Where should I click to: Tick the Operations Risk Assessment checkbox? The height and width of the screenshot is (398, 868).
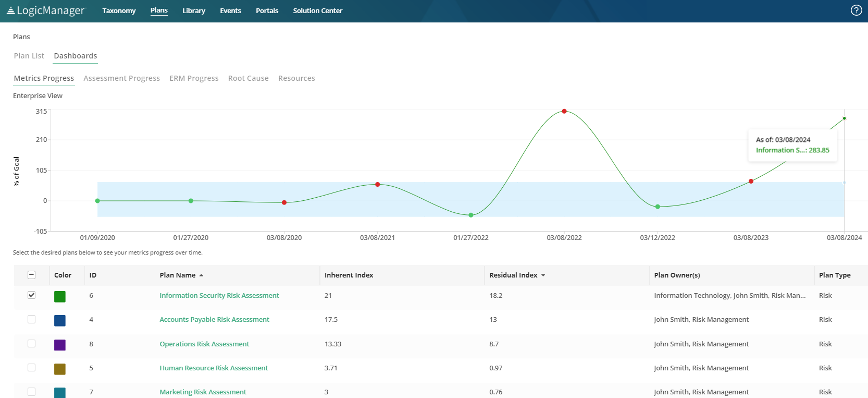tap(32, 344)
